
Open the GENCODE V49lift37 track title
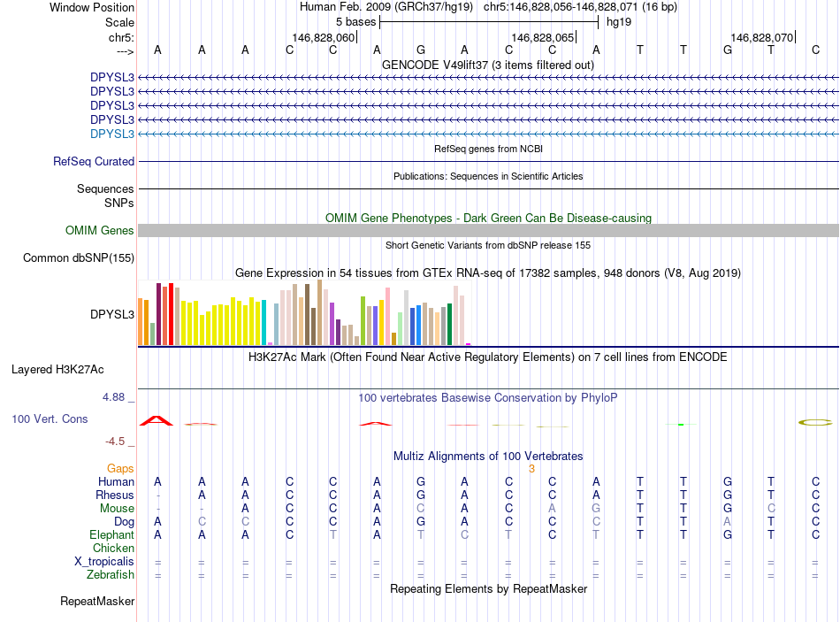(x=488, y=65)
